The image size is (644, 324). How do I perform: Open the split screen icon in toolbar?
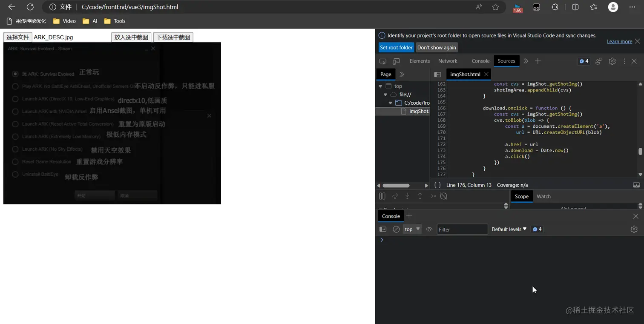(575, 7)
